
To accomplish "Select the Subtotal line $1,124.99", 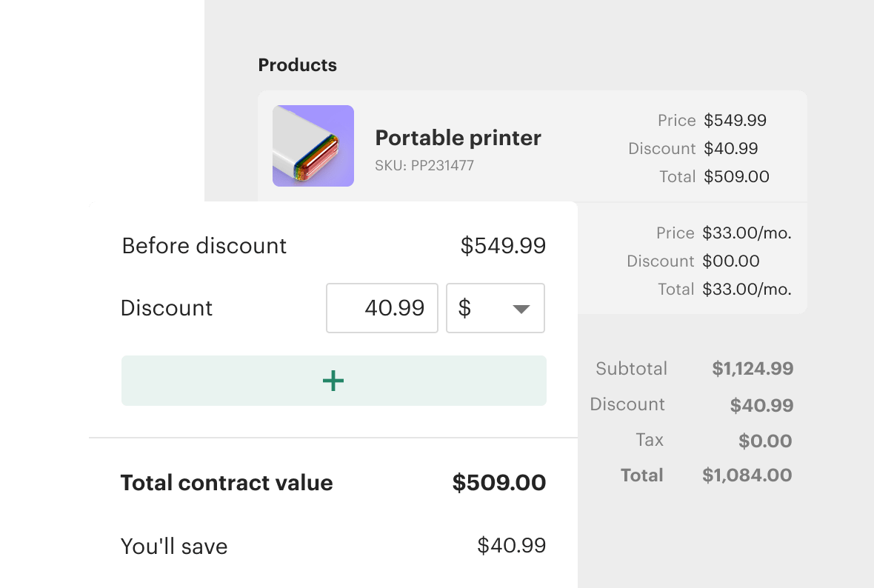I will [x=753, y=368].
